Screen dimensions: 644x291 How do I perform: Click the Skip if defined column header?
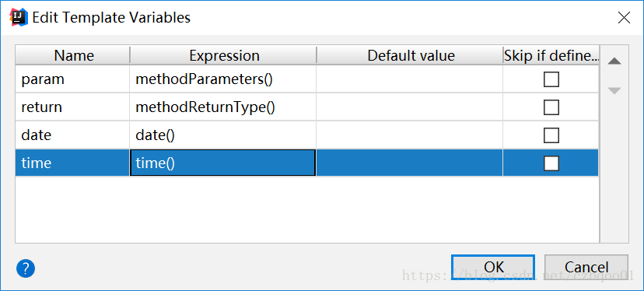551,55
